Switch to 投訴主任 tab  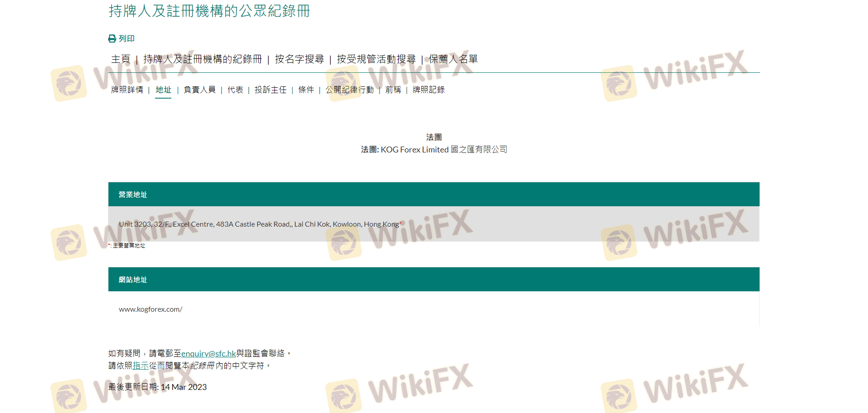pos(270,90)
